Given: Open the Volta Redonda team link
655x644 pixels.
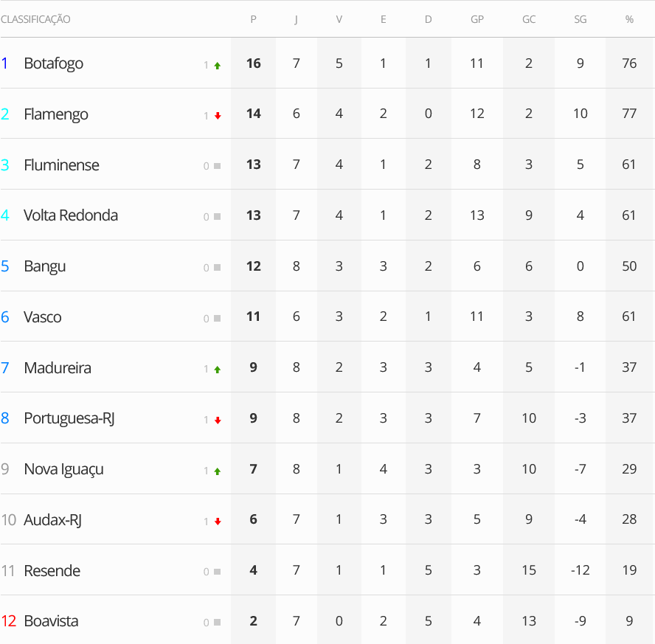Looking at the screenshot, I should pos(71,215).
